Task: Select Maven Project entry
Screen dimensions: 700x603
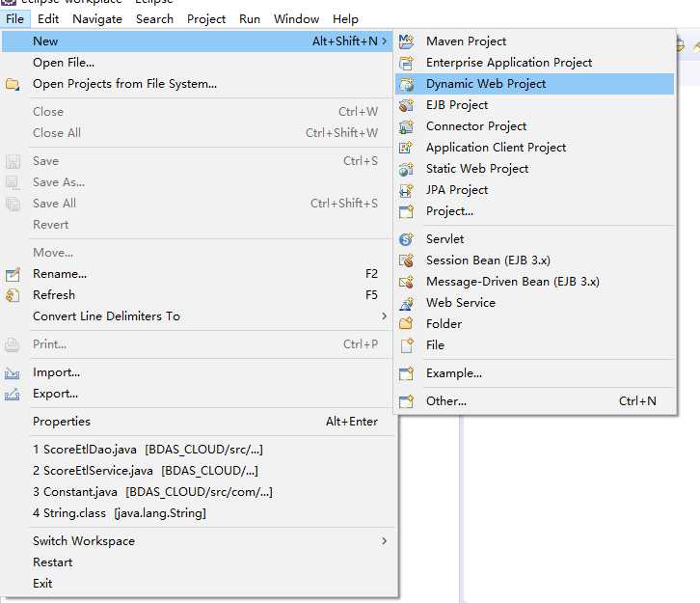Action: click(x=535, y=41)
